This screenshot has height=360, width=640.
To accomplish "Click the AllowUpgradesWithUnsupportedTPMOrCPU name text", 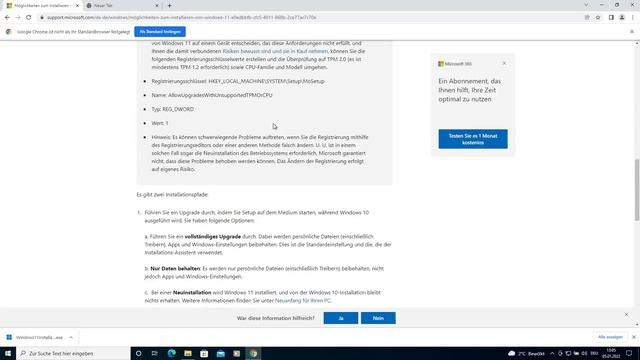I will [x=212, y=95].
